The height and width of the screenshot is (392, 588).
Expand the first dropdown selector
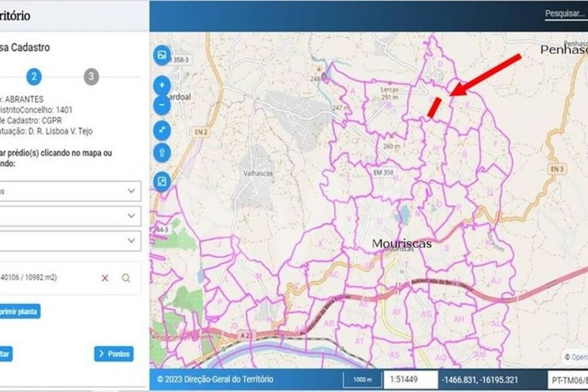(70, 191)
